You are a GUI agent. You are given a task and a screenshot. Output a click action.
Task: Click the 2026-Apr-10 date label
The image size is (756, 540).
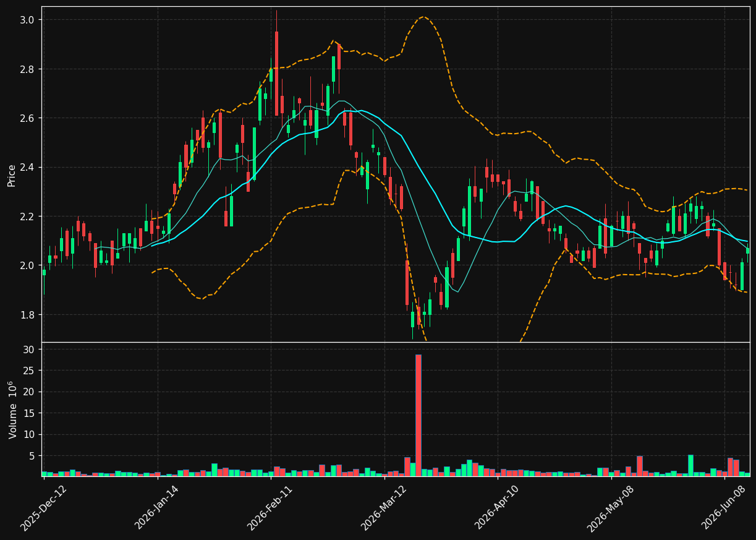(x=498, y=508)
